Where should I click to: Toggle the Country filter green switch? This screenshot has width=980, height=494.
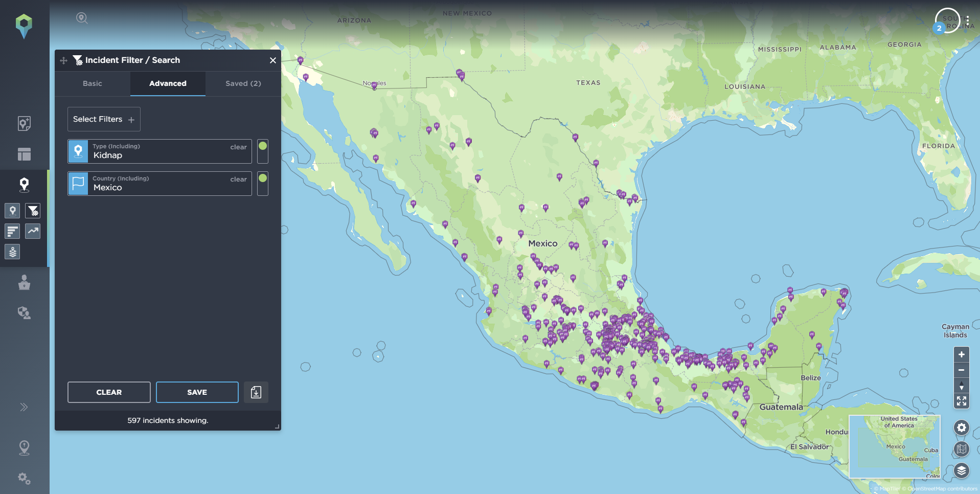(x=263, y=184)
